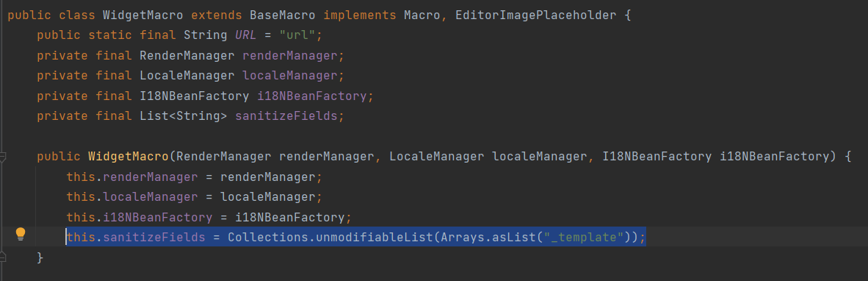Viewport: 868px width, 281px height.
Task: Click this.renderManager on the assignment line
Action: (132, 178)
